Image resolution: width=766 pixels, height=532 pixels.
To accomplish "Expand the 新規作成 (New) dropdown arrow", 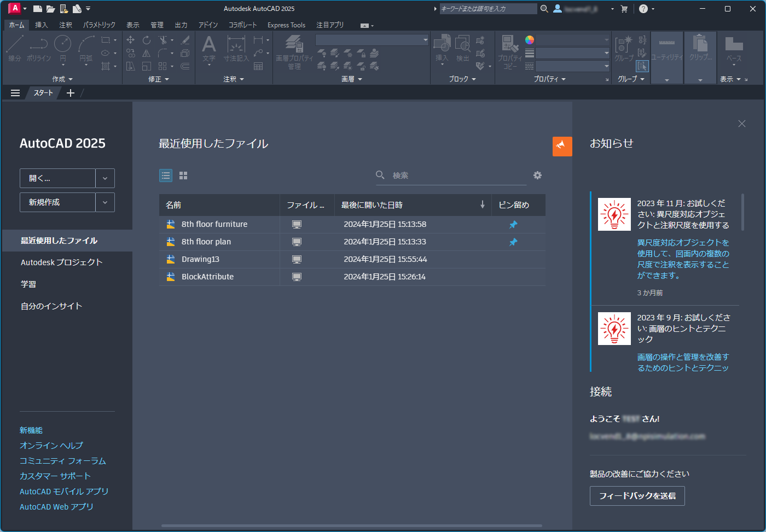I will (105, 202).
